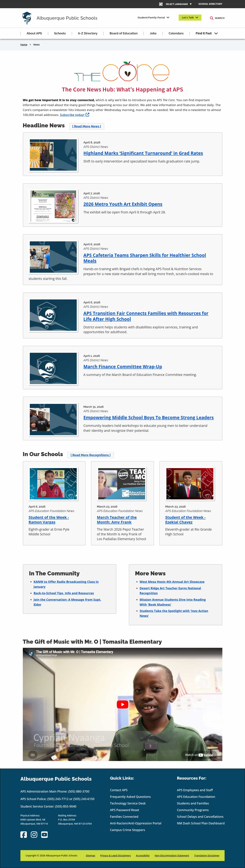Open West Mesa Art Showcase link
The width and height of the screenshot is (245, 868).
pyautogui.click(x=172, y=582)
